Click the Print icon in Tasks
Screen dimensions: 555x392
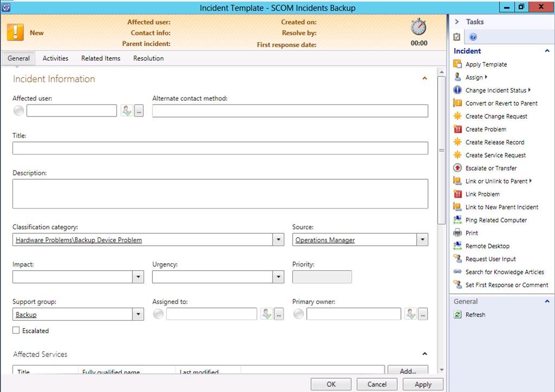click(x=457, y=233)
